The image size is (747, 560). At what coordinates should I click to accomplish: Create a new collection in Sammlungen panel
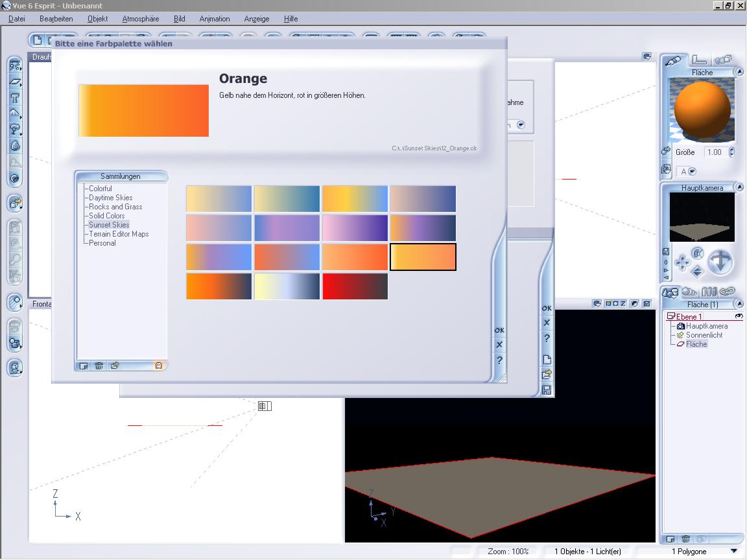tap(84, 366)
